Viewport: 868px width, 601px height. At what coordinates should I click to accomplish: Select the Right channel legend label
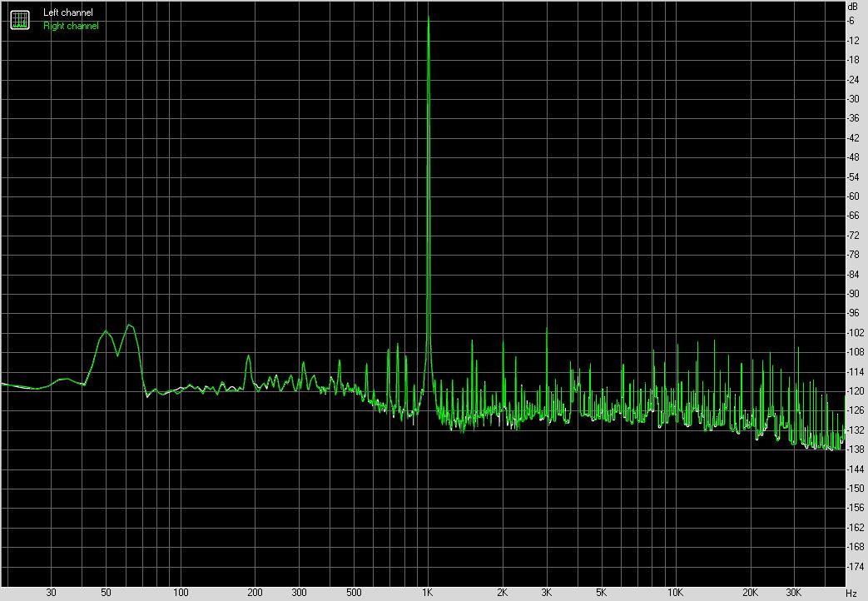70,26
